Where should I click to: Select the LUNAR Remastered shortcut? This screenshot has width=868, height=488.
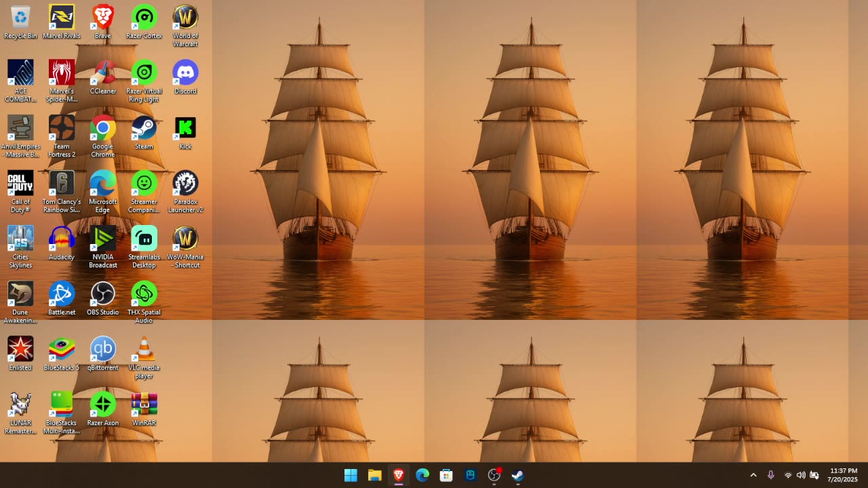click(20, 413)
